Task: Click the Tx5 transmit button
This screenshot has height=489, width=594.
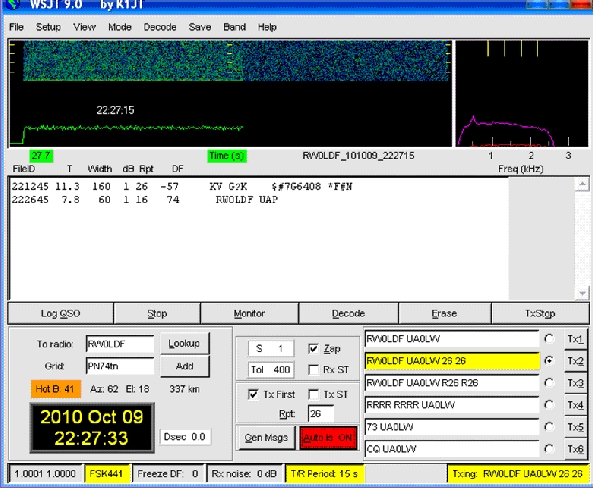Action: (575, 427)
